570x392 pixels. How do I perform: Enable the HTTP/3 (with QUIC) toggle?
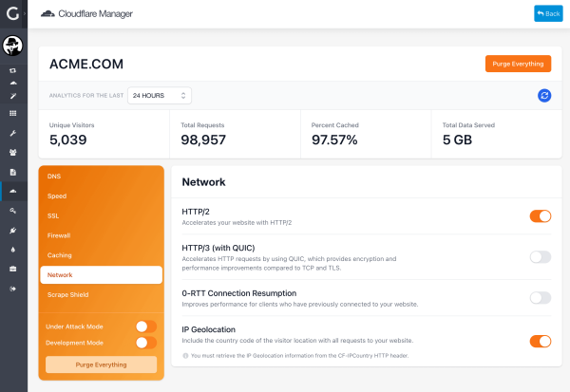(541, 257)
